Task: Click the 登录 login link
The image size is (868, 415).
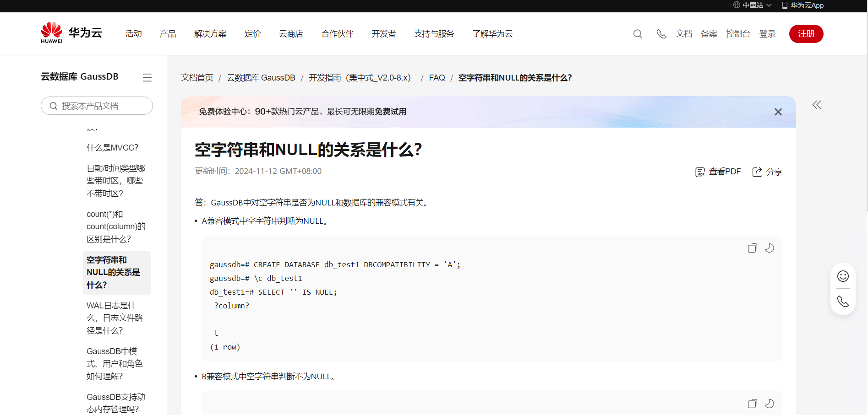Action: (767, 34)
